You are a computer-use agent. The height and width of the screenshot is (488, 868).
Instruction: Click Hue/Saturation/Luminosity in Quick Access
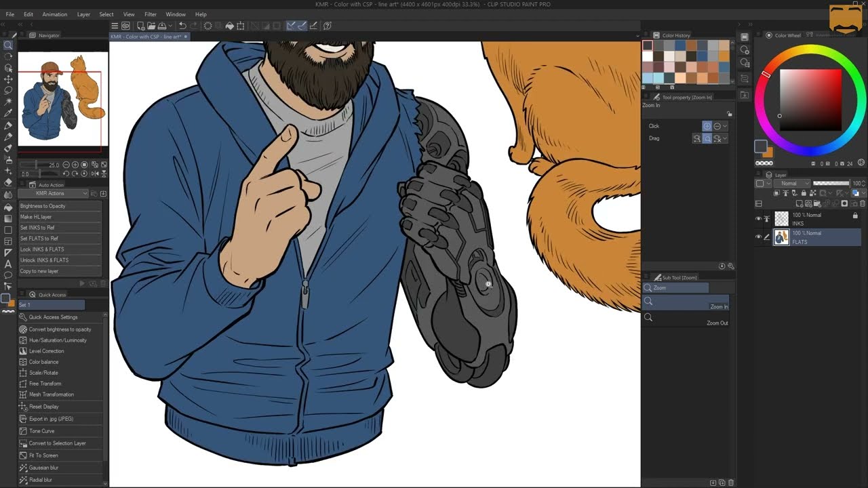60,340
